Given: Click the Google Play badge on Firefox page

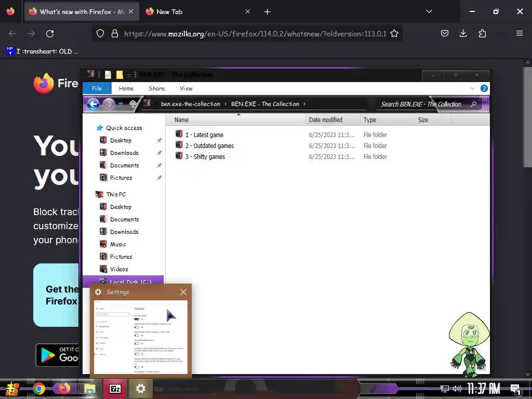Looking at the screenshot, I should pos(58,355).
